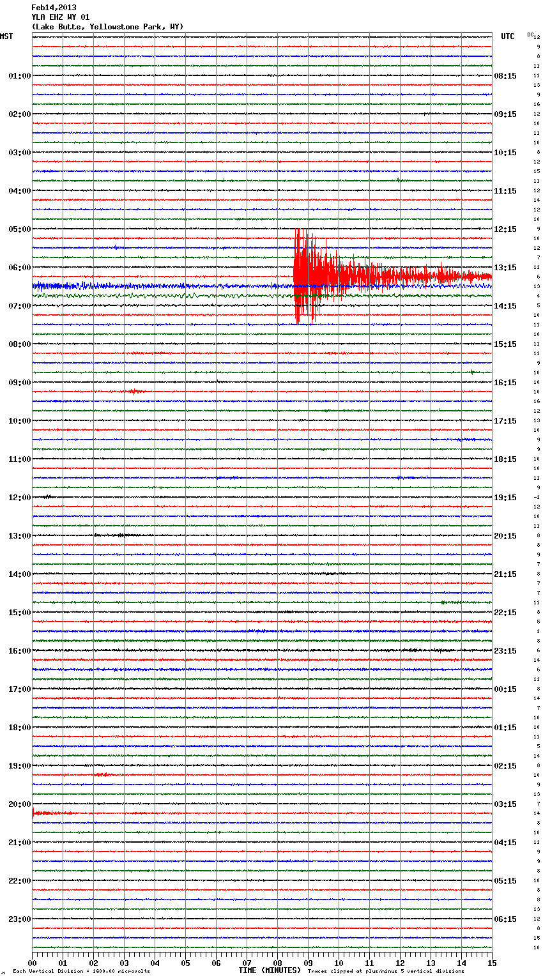543x980 pixels.
Task: Click the 19:15 UTC time label
Action: click(505, 498)
